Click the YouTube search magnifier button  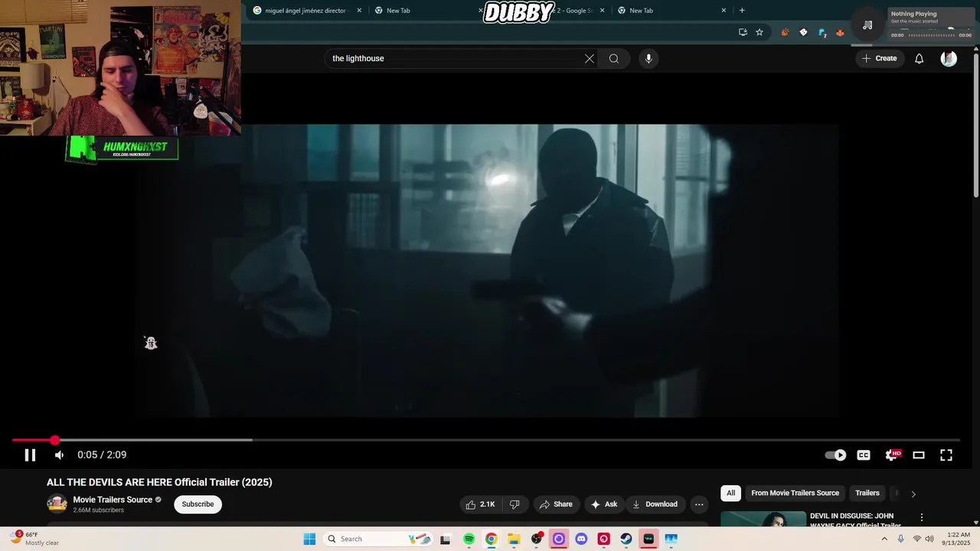pos(614,58)
